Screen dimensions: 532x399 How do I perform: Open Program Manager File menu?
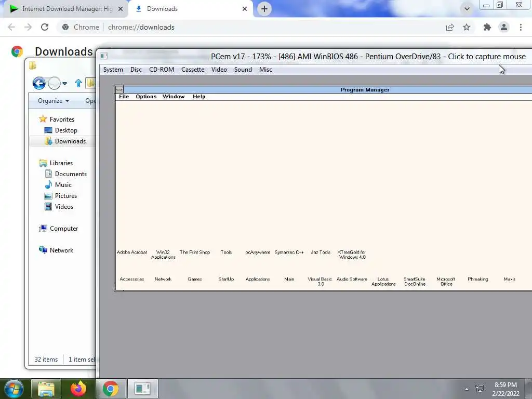tap(124, 97)
